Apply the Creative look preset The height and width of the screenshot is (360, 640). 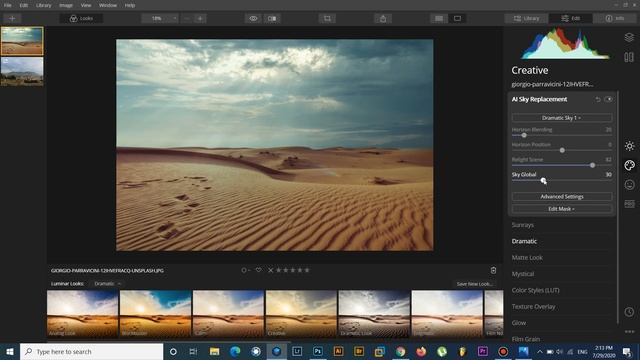tap(301, 313)
